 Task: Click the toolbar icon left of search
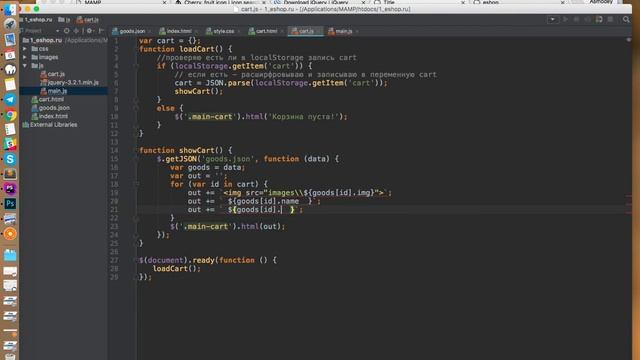(610, 19)
